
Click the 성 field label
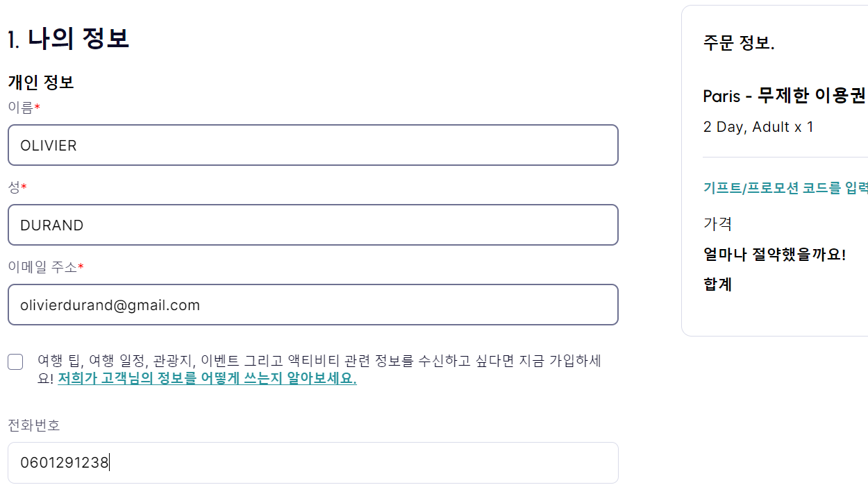pos(14,187)
